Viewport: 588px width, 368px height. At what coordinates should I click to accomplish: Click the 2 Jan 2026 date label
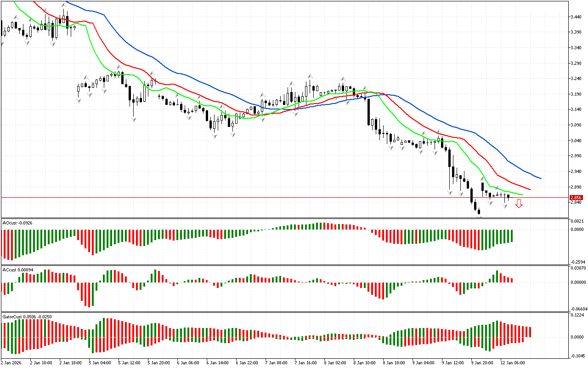(12, 362)
